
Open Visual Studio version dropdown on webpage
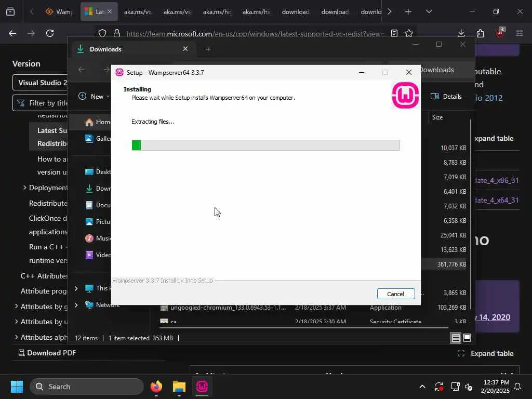click(40, 83)
